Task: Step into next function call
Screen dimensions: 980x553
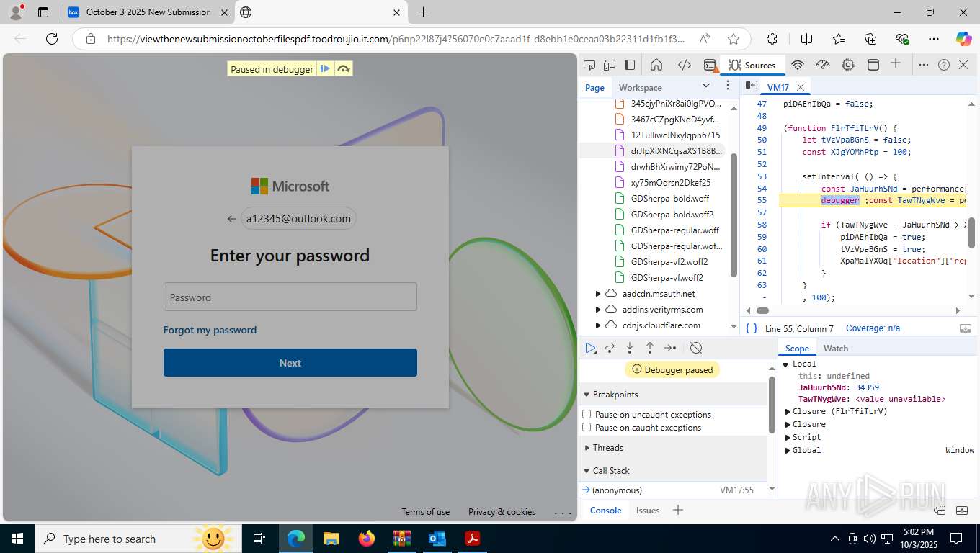Action: coord(630,348)
